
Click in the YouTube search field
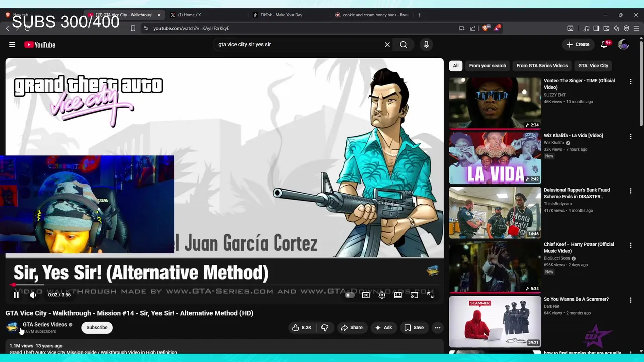click(299, 45)
